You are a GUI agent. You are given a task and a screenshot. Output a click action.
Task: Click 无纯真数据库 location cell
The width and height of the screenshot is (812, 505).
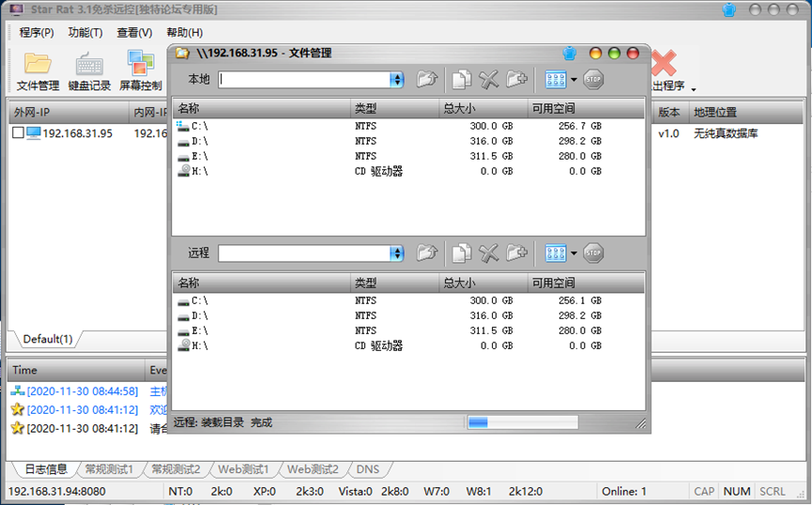coord(726,133)
